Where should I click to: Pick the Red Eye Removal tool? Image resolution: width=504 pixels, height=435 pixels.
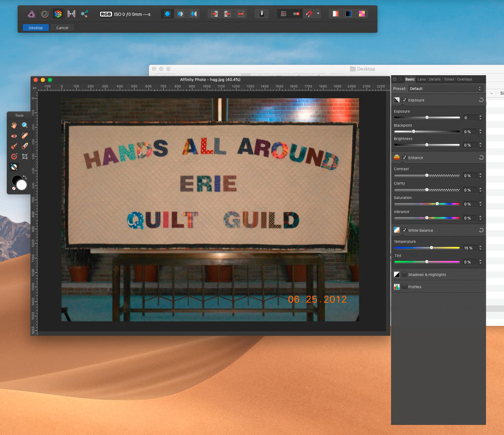tap(14, 135)
